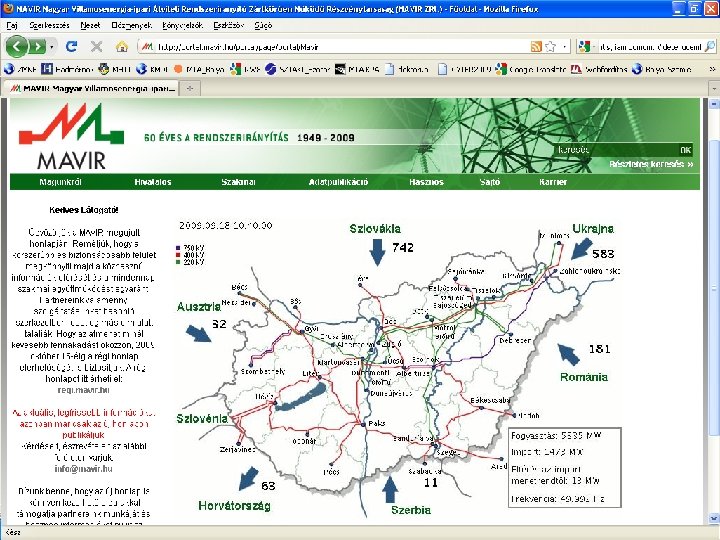This screenshot has width=720, height=540.
Task: Open the Boyo Szemé bookmark
Action: pyautogui.click(x=662, y=69)
